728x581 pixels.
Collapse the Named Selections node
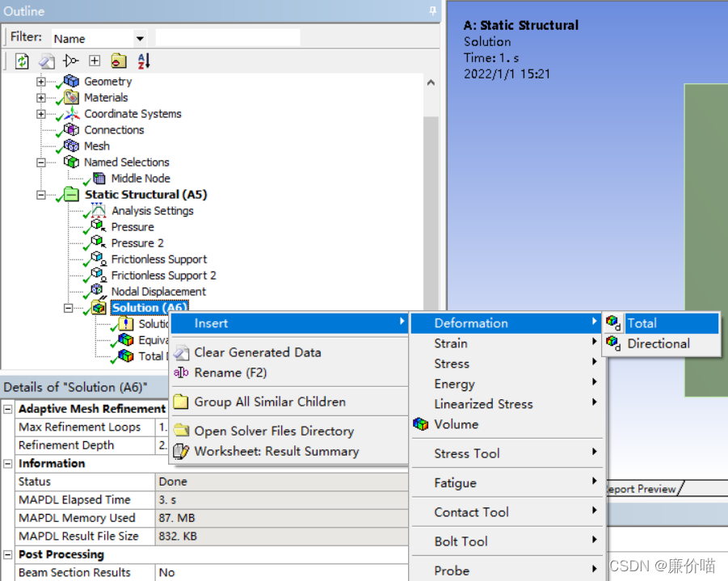click(41, 162)
